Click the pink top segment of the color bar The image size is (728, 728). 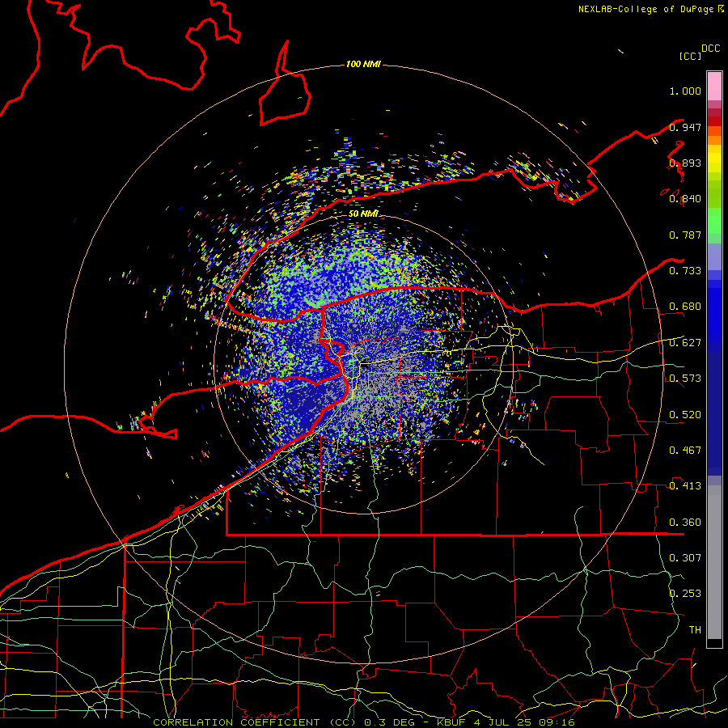[x=714, y=86]
